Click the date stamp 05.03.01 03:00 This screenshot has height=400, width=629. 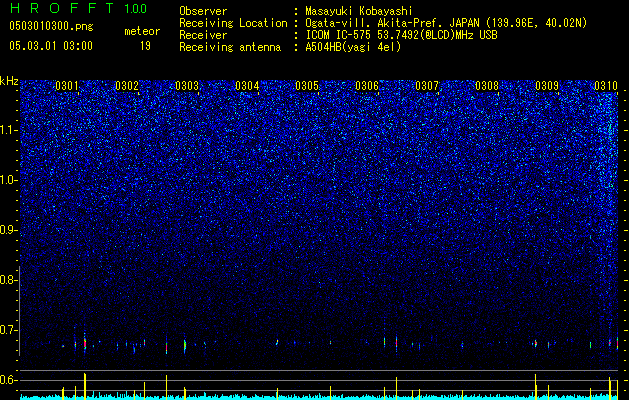coord(51,46)
